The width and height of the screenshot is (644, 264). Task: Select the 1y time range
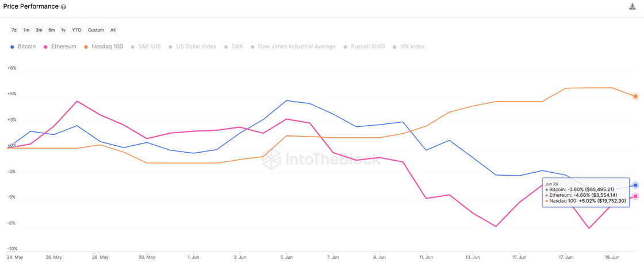point(63,30)
